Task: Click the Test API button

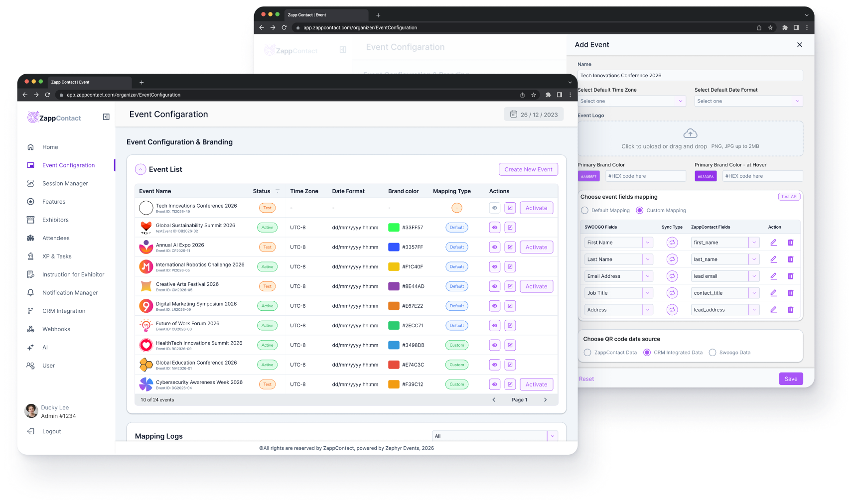Action: click(789, 197)
